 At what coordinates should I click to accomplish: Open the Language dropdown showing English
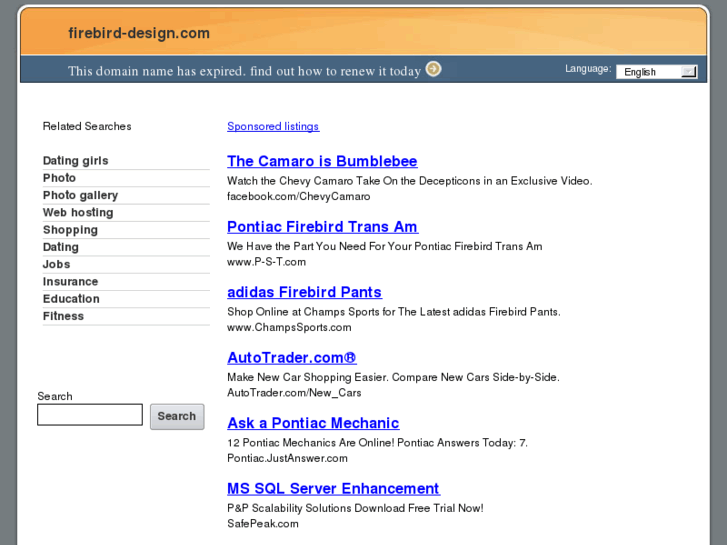(x=657, y=72)
